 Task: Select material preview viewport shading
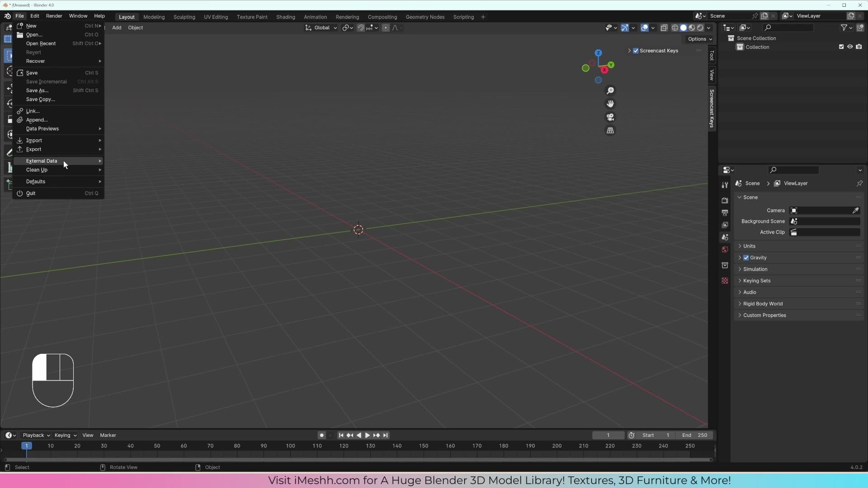692,28
